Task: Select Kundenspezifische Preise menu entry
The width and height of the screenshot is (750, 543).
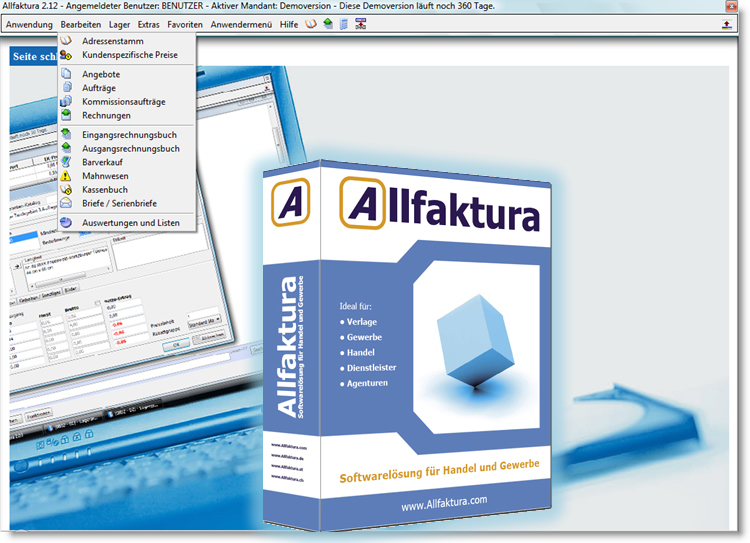Action: [127, 55]
